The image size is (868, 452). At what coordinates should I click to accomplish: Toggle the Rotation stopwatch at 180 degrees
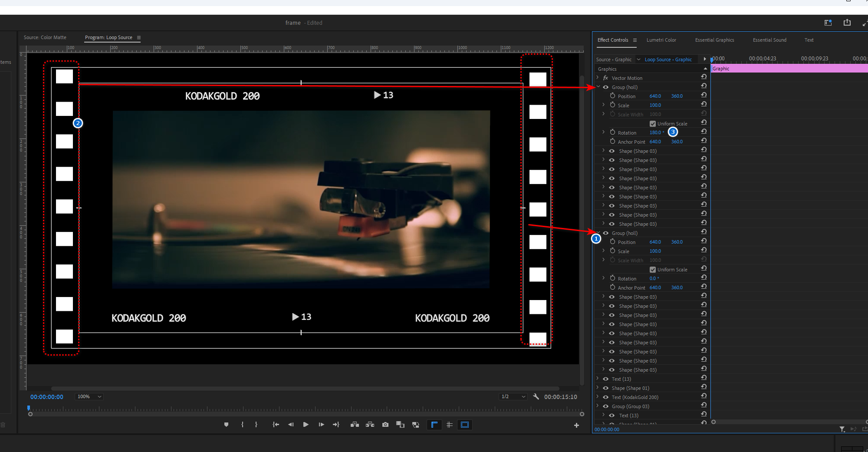pos(612,132)
